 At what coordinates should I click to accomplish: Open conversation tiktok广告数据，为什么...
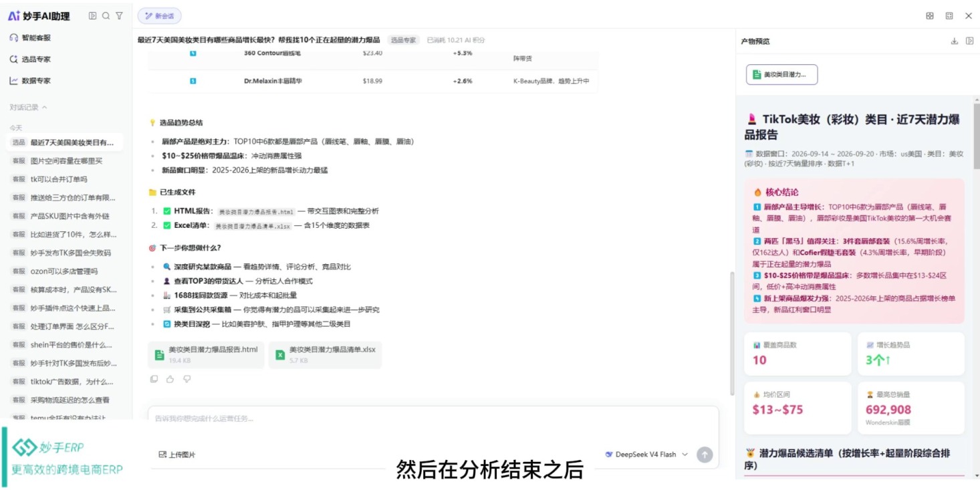(65, 382)
